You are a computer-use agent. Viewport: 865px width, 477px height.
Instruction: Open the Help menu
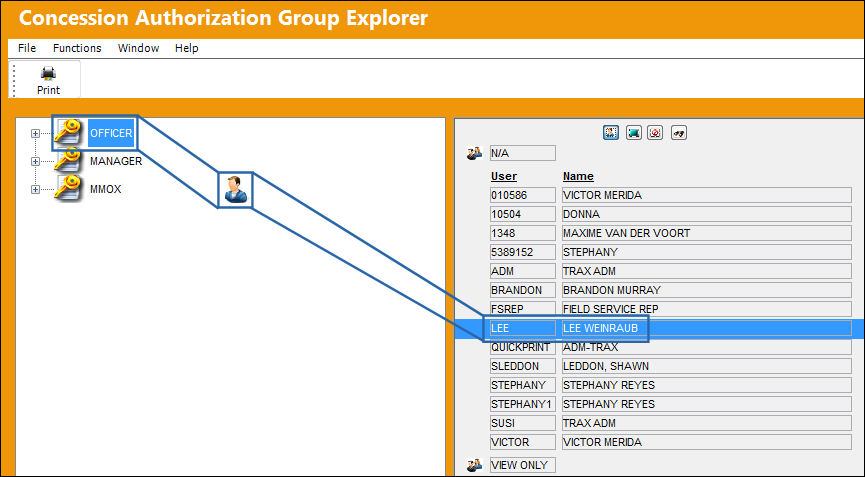[186, 48]
